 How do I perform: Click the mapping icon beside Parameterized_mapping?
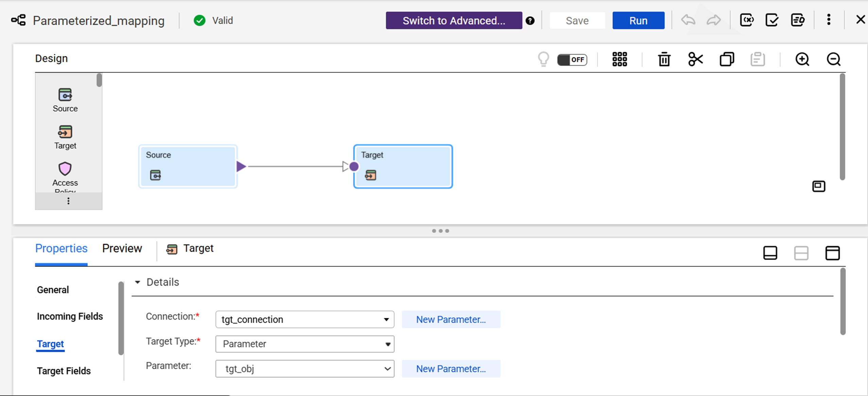pyautogui.click(x=18, y=20)
